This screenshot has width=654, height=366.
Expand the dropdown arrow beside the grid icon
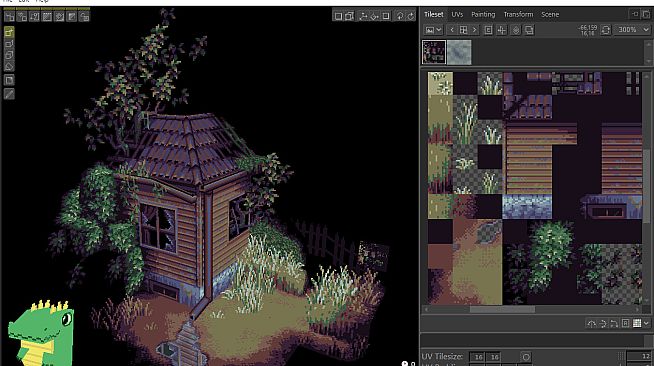646,323
